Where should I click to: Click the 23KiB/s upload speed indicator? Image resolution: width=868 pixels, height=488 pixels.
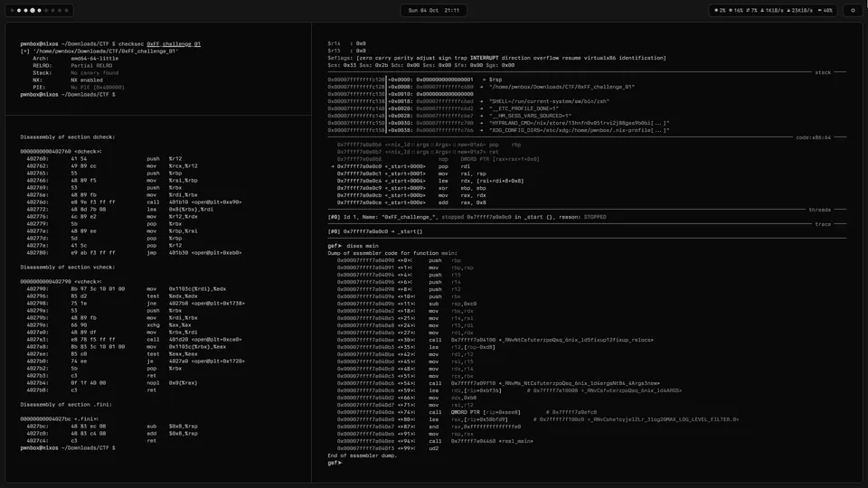(x=800, y=11)
